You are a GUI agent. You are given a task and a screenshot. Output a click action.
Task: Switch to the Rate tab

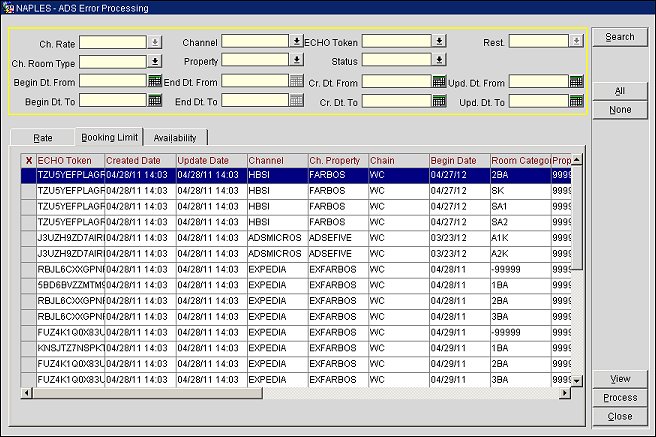click(42, 137)
